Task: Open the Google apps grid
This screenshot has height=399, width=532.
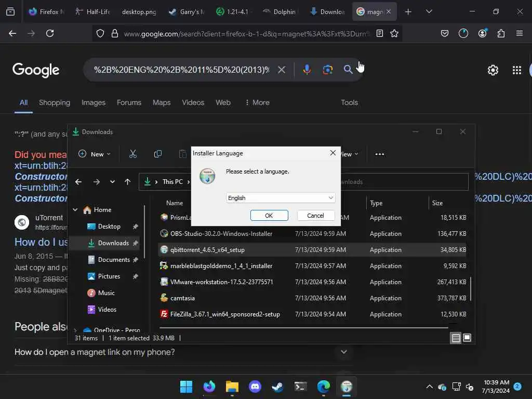Action: click(517, 70)
